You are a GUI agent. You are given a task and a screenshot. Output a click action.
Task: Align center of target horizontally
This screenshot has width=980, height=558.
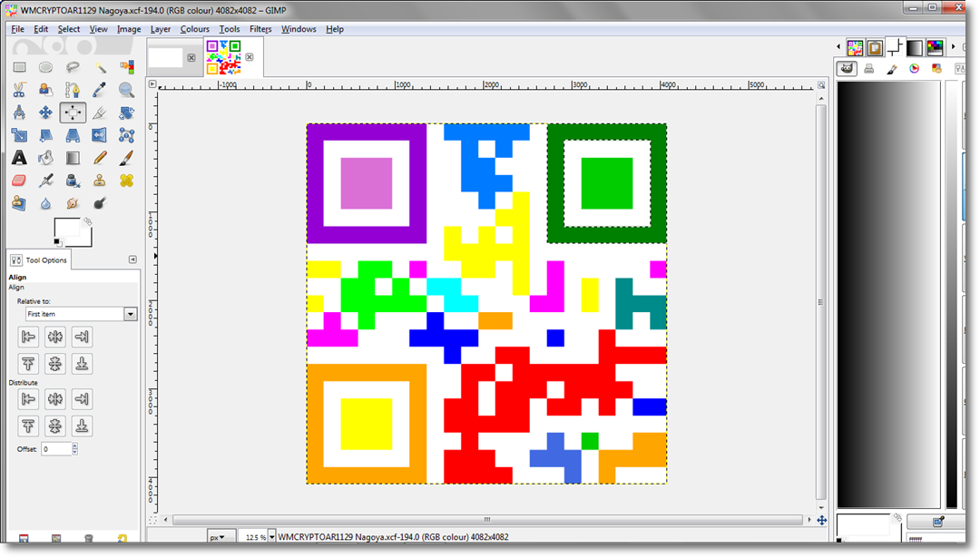[55, 337]
